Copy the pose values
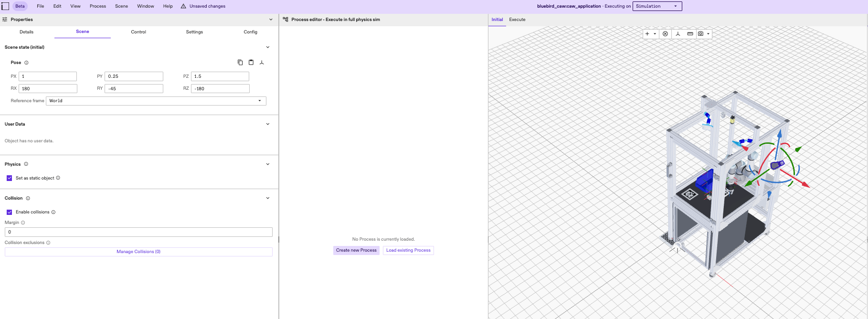The height and width of the screenshot is (319, 868). click(x=240, y=63)
